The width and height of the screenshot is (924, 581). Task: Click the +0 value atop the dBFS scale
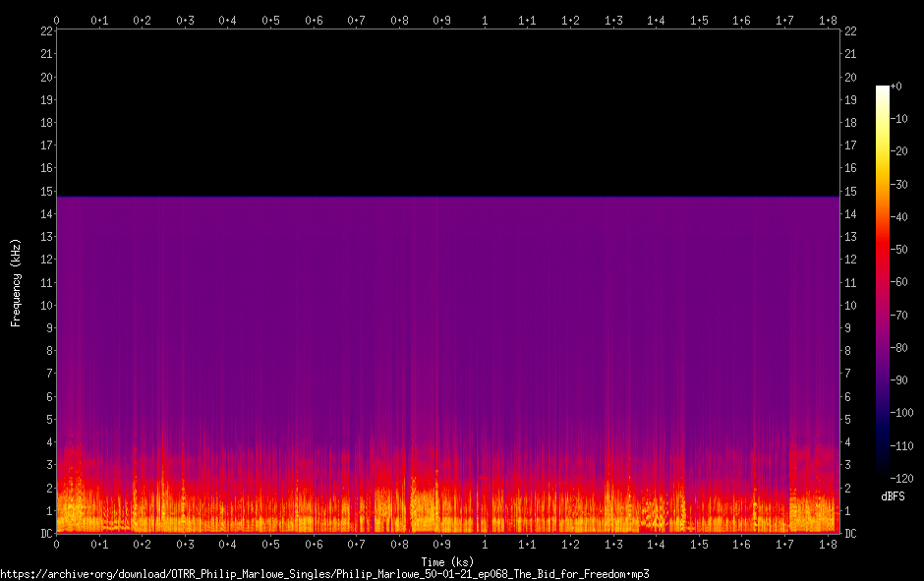coord(896,87)
